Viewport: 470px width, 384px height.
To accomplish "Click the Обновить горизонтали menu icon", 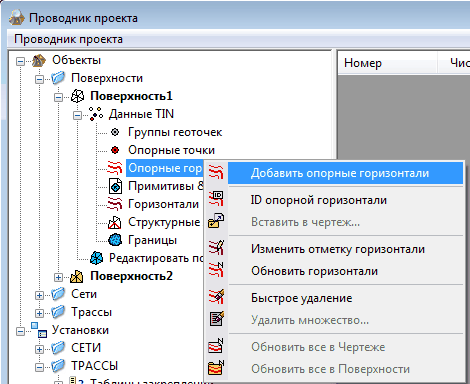I will click(x=216, y=270).
